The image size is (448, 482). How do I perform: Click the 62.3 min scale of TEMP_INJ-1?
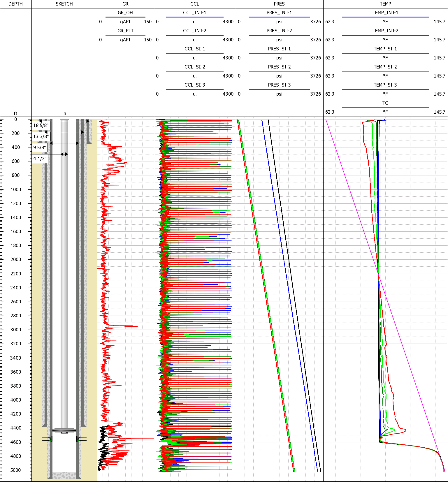pos(330,22)
